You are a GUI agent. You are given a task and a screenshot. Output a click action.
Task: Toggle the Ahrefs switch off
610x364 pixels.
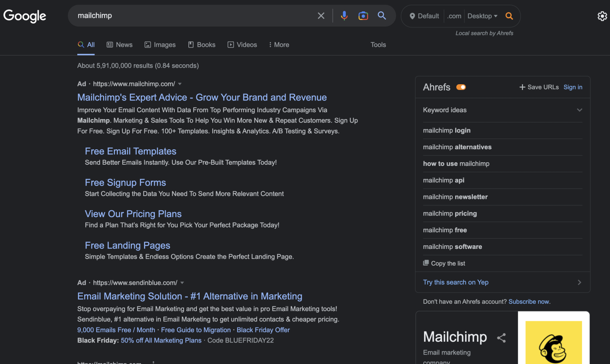coord(461,87)
